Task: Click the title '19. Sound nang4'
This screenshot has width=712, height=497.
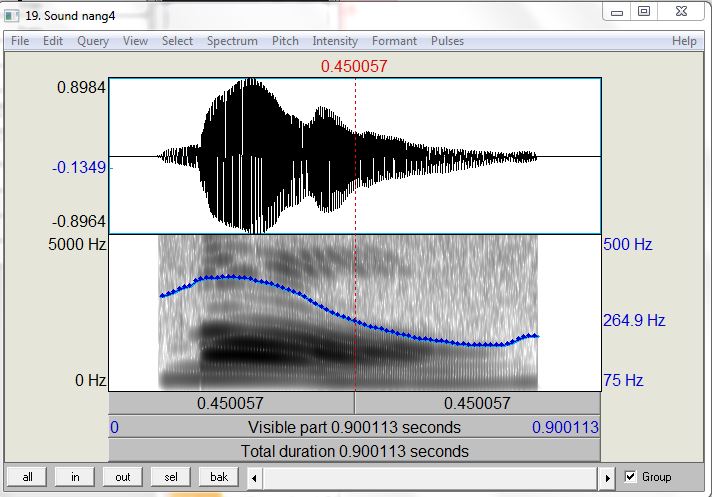Action: click(x=70, y=16)
